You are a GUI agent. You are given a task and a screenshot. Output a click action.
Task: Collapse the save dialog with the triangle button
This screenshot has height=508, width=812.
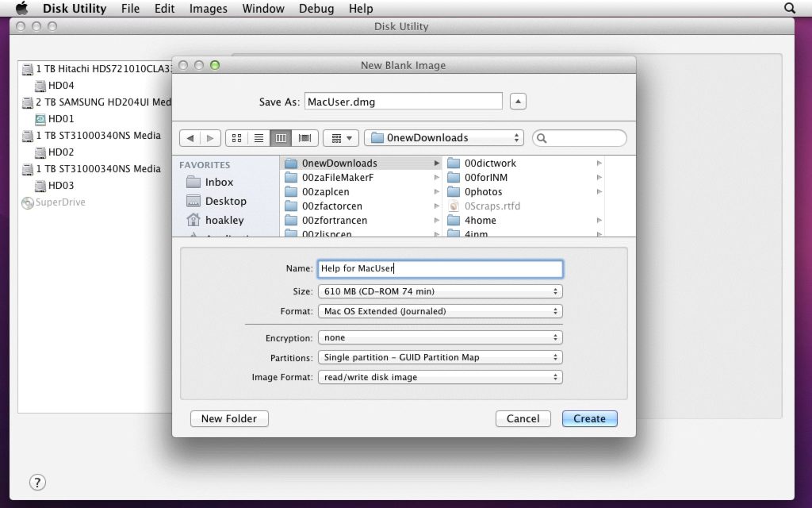[x=518, y=101]
